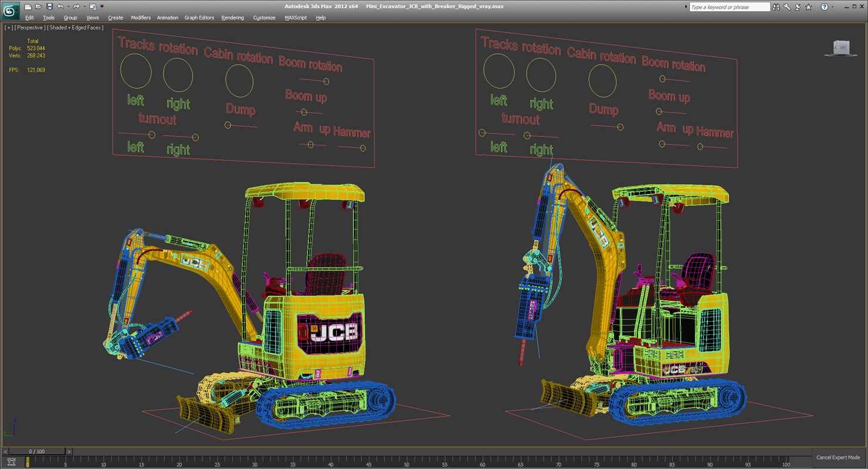The width and height of the screenshot is (868, 469).
Task: Click the Open File folder icon
Action: [x=38, y=6]
